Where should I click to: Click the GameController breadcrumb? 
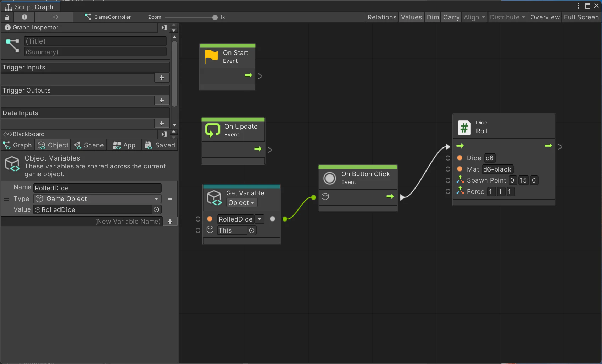(x=108, y=17)
